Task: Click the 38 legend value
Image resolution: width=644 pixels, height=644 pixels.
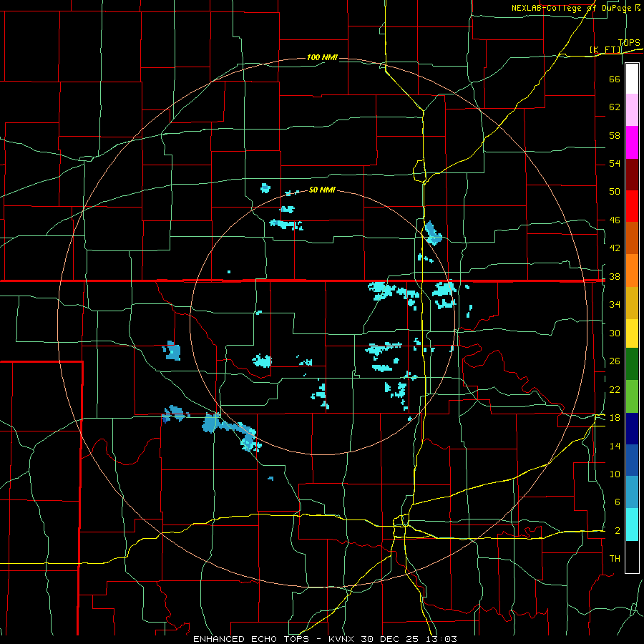Action: click(615, 277)
